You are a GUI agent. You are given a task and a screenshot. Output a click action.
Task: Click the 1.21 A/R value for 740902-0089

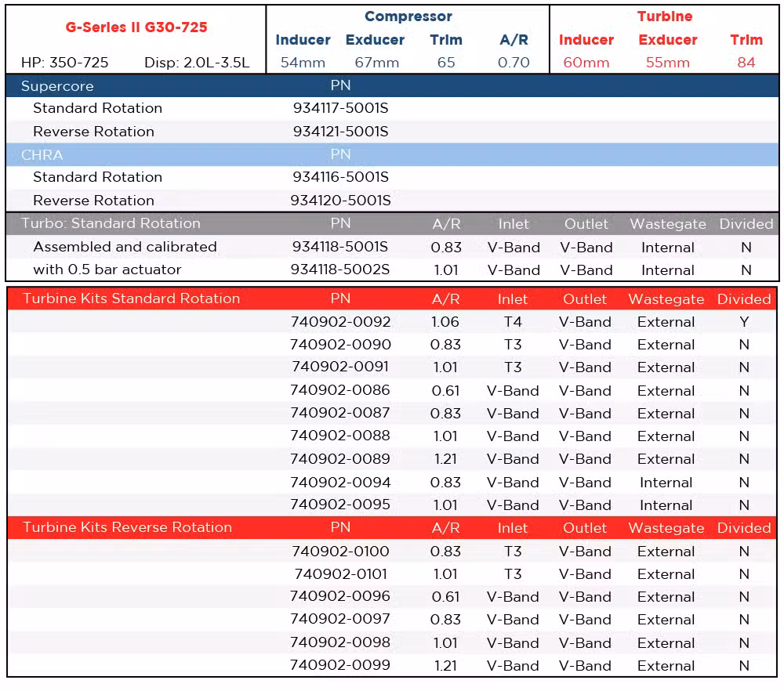(x=445, y=458)
